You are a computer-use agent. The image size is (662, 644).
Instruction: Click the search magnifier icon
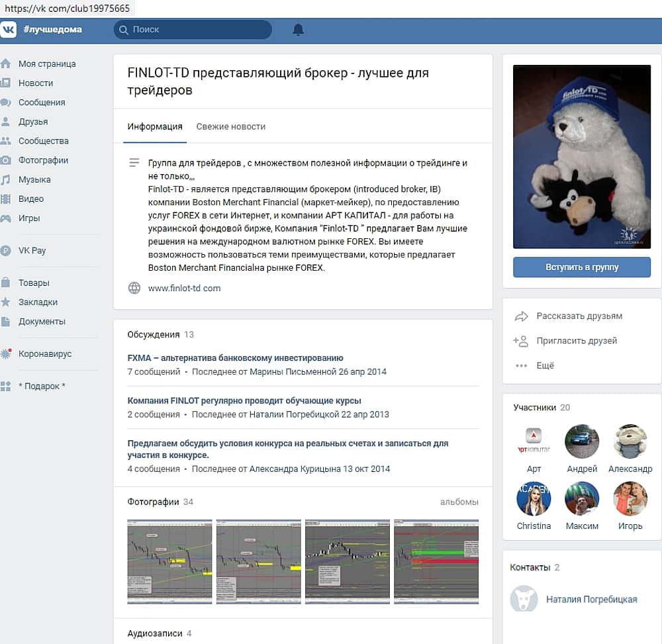(x=123, y=30)
